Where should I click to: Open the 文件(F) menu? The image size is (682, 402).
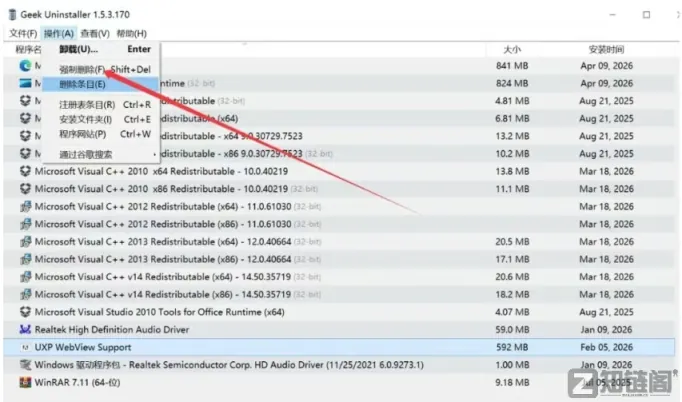coord(23,34)
